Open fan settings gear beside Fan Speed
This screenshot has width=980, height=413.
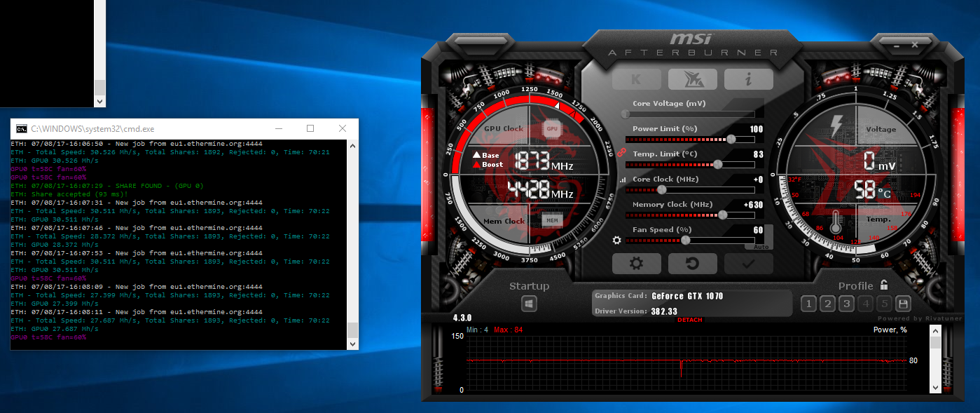tap(616, 240)
